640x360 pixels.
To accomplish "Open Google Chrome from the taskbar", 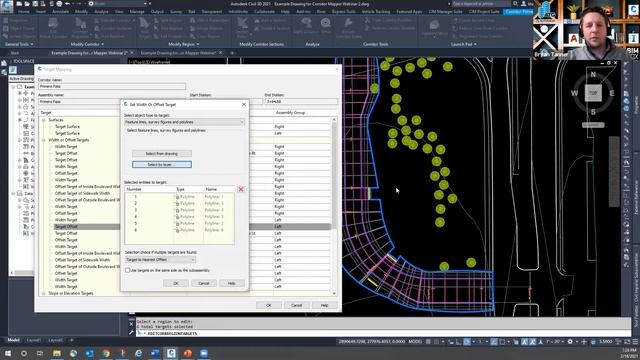I will (x=106, y=353).
